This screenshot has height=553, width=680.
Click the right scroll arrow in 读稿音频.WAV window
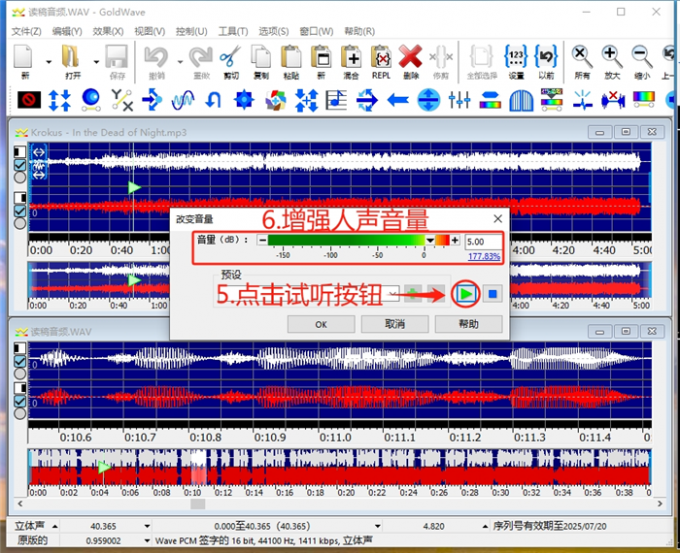(660, 504)
